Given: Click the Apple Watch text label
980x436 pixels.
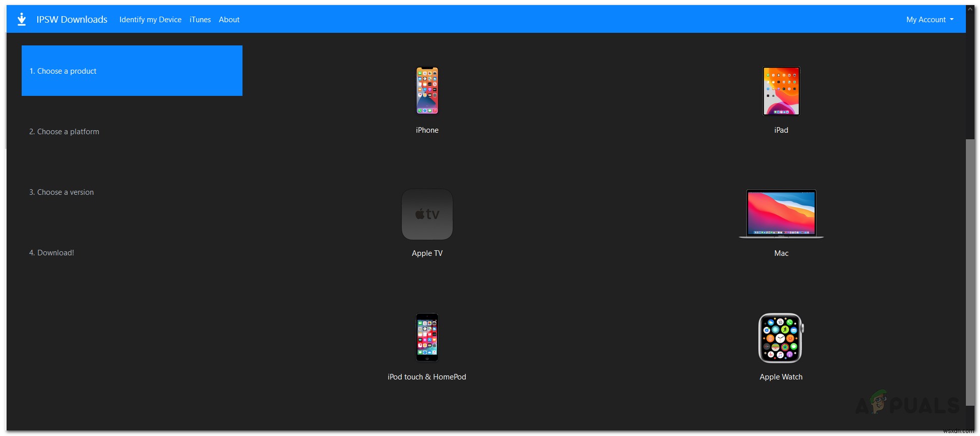Looking at the screenshot, I should click(x=781, y=377).
